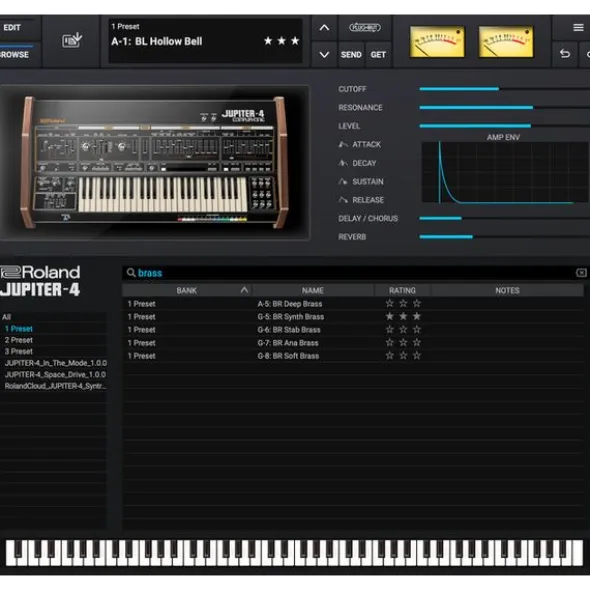
Task: Sort by RATING column header
Action: pos(402,290)
